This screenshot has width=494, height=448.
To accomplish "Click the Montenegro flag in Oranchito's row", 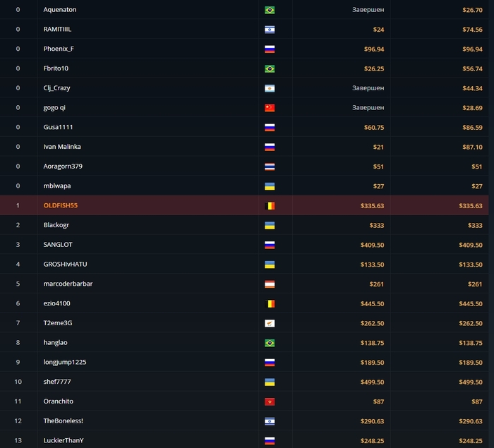I will pos(269,401).
